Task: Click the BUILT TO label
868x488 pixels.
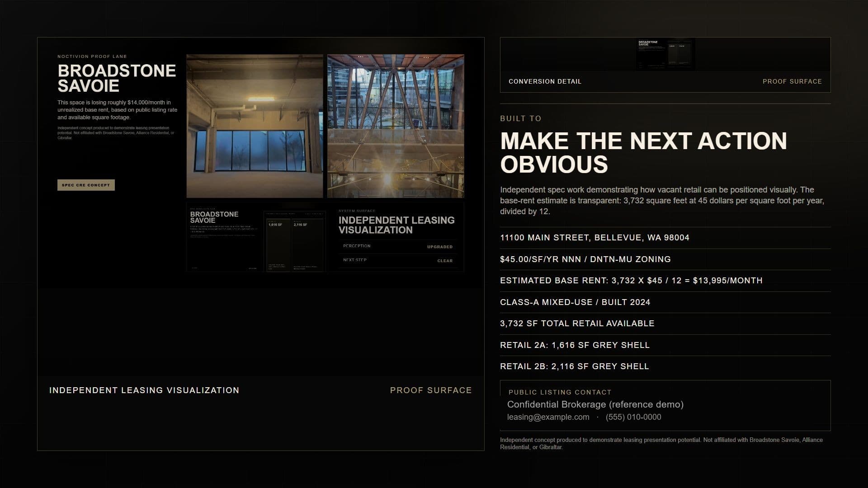Action: click(521, 118)
